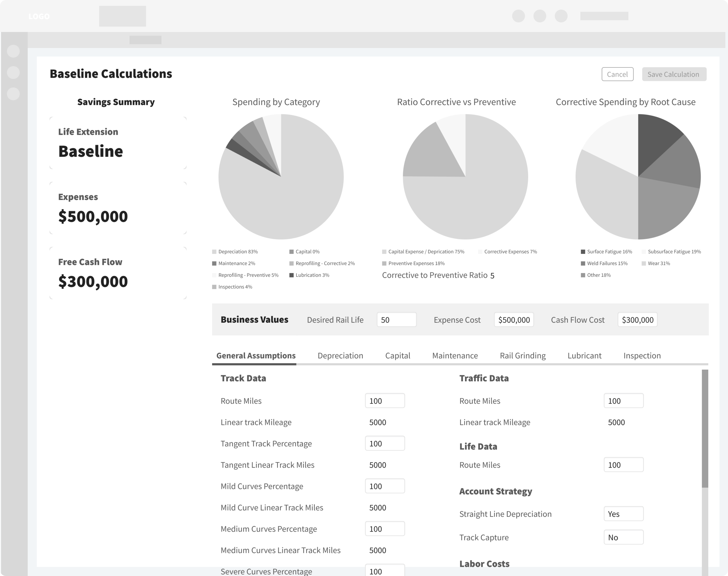Click the Depreciation 83% legend swatch
This screenshot has width=728, height=576.
pos(214,252)
